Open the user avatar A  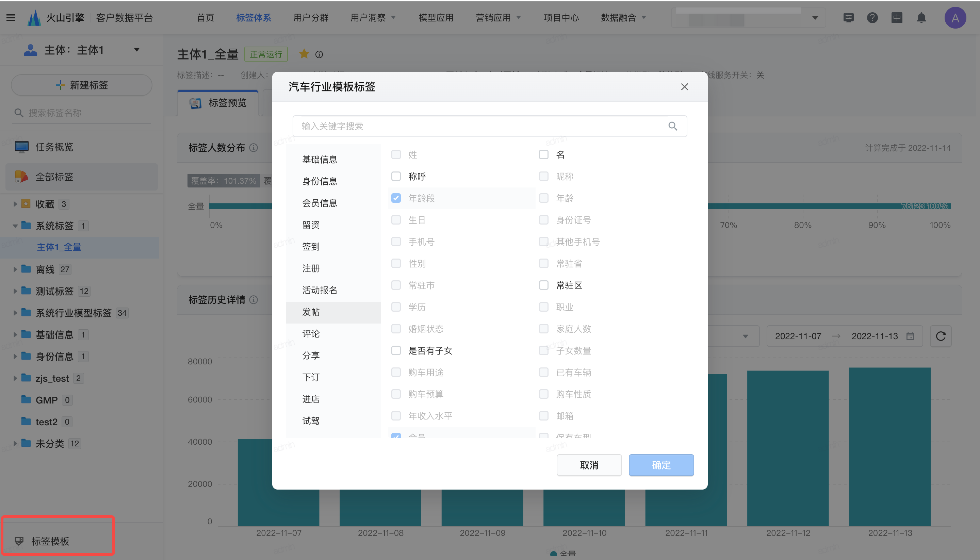coord(955,18)
